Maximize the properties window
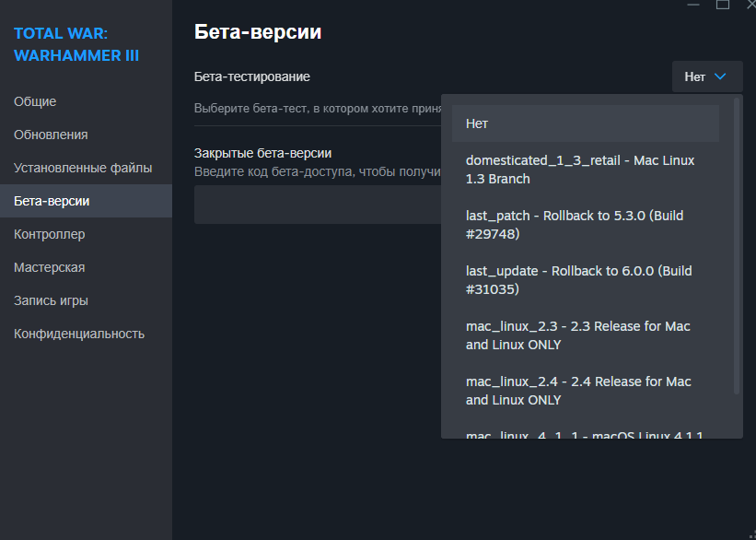The width and height of the screenshot is (756, 540). point(722,5)
